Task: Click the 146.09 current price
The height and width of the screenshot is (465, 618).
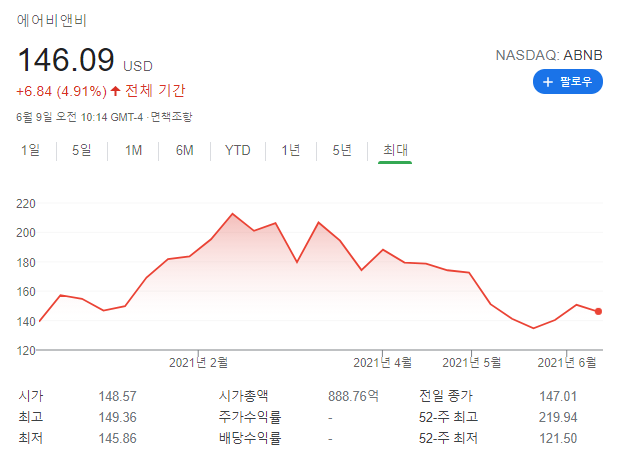Action: coord(66,60)
